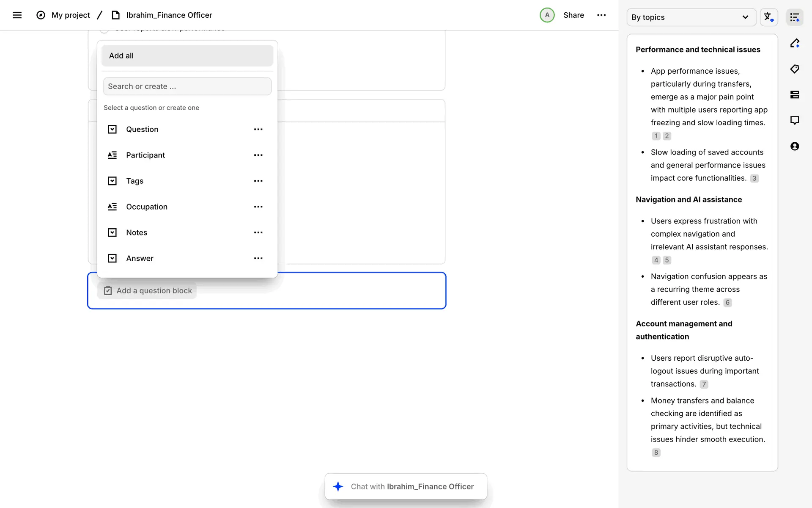Select the Notes question

pyautogui.click(x=137, y=233)
